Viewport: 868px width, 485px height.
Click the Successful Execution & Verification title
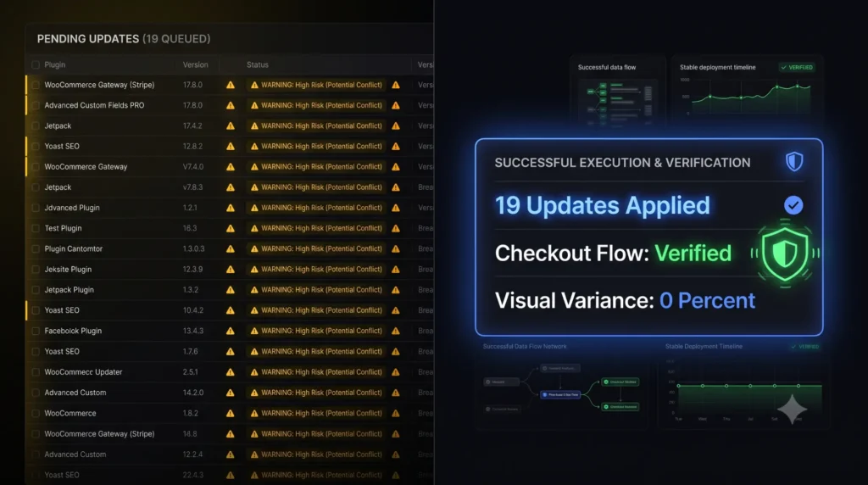coord(623,163)
